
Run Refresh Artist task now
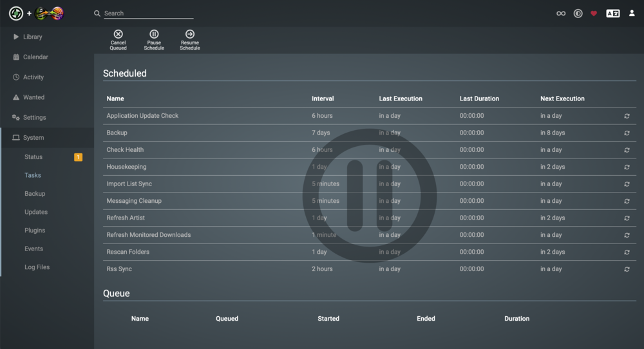pos(627,218)
